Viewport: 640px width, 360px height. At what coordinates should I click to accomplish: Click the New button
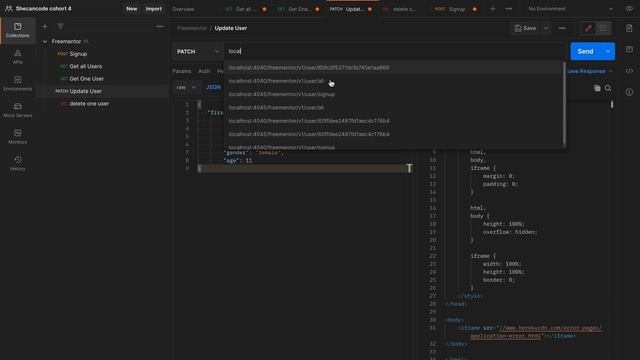click(x=131, y=9)
